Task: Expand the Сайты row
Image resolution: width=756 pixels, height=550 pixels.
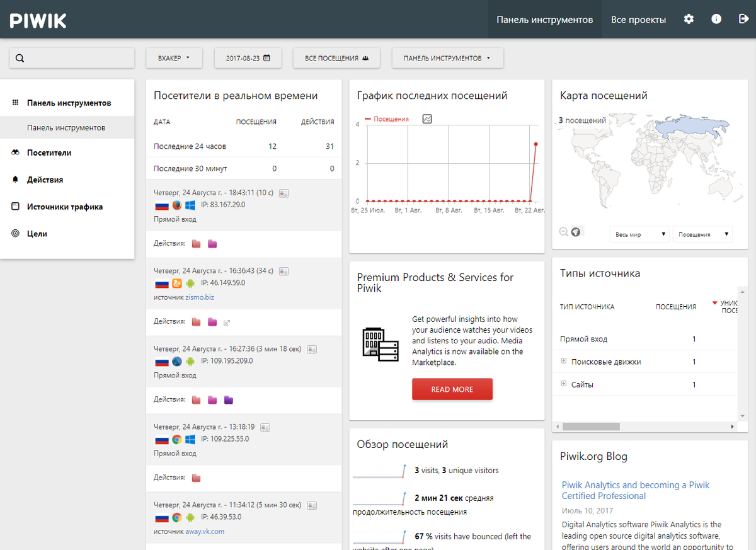Action: tap(563, 384)
